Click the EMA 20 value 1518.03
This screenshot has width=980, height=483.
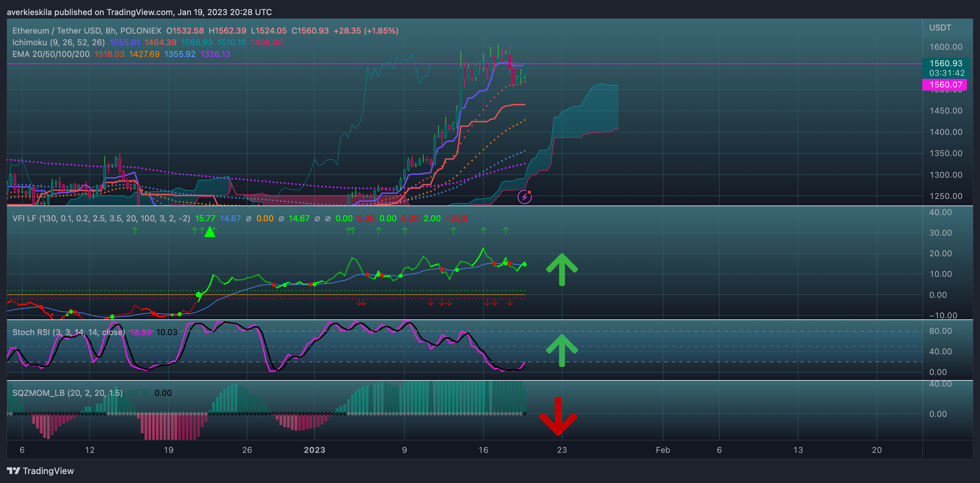point(110,54)
